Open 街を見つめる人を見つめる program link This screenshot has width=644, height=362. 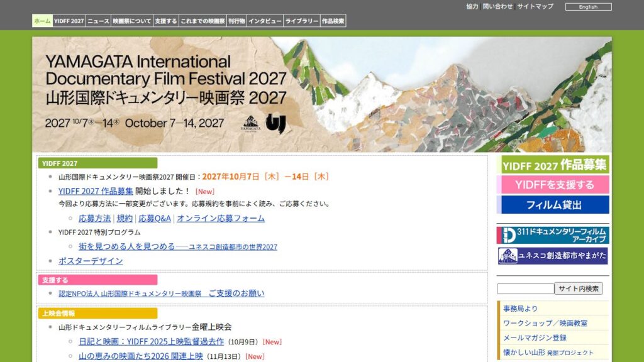pyautogui.click(x=178, y=246)
